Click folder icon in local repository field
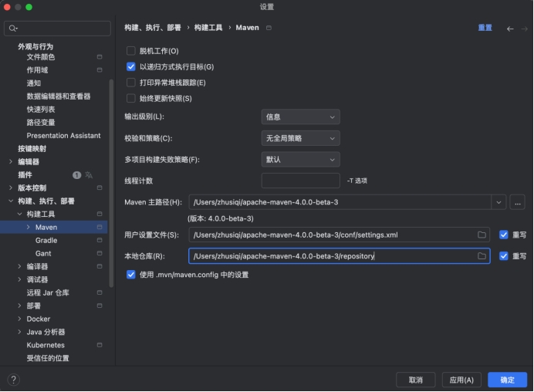Viewport: 534px width, 392px height. tap(482, 256)
